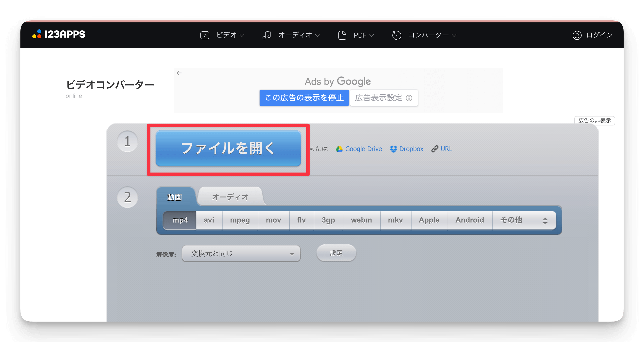This screenshot has width=644, height=342.
Task: Select the Apple device format
Action: [429, 220]
